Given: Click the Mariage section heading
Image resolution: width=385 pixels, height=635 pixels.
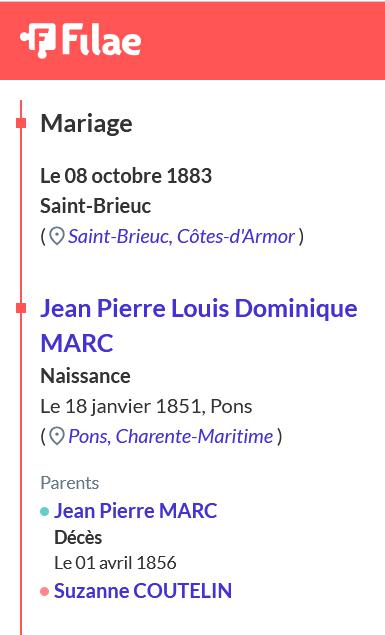Looking at the screenshot, I should pyautogui.click(x=86, y=124).
